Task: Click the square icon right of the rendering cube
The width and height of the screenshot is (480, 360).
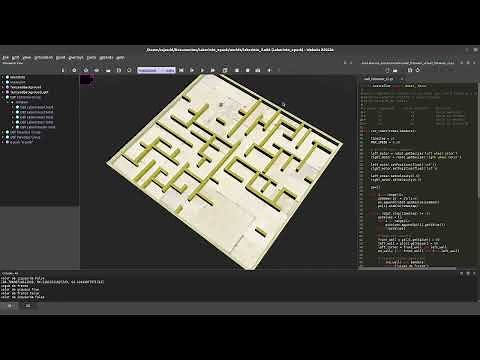Action: [237, 70]
